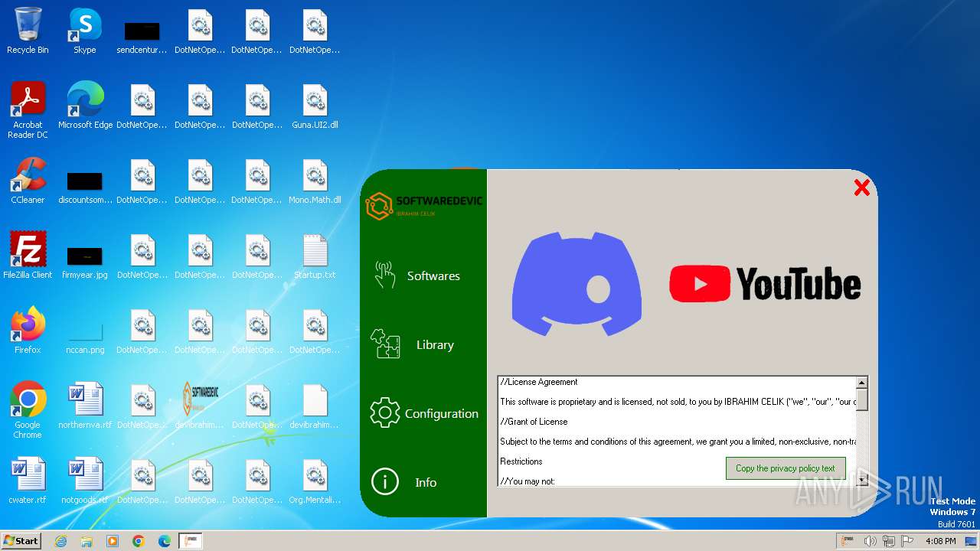The image size is (980, 551).
Task: Click the network tray icon
Action: click(889, 541)
